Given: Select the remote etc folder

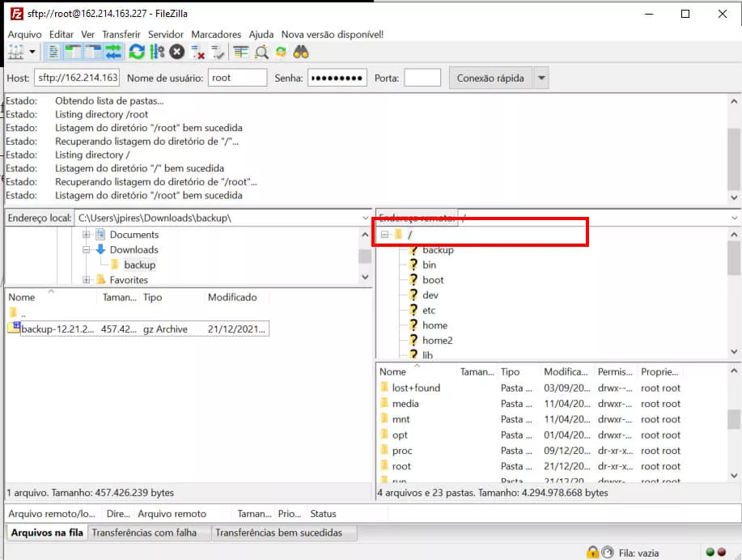Looking at the screenshot, I should 429,310.
